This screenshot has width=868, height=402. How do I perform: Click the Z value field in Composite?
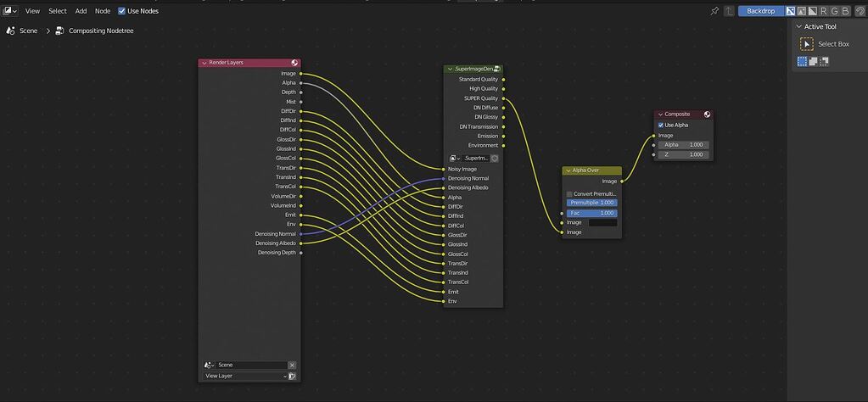click(683, 155)
